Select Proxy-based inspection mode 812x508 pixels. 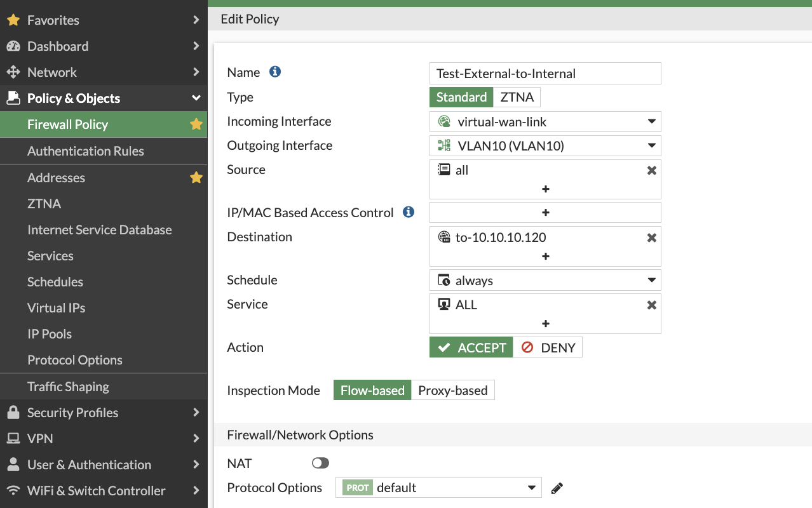452,391
